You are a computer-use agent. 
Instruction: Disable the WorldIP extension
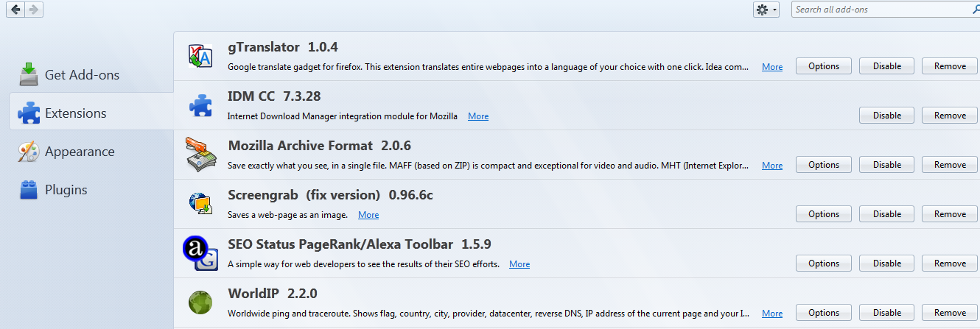(x=886, y=313)
